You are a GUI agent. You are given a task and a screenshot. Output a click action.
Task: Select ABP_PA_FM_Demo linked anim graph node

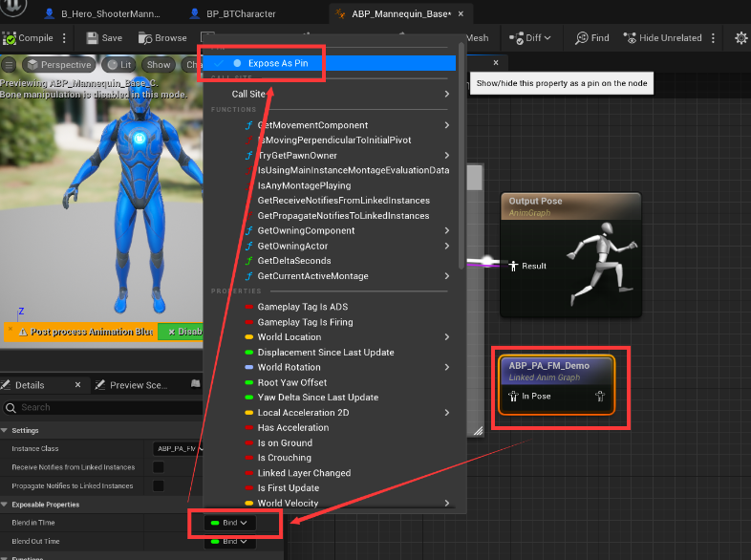[556, 385]
